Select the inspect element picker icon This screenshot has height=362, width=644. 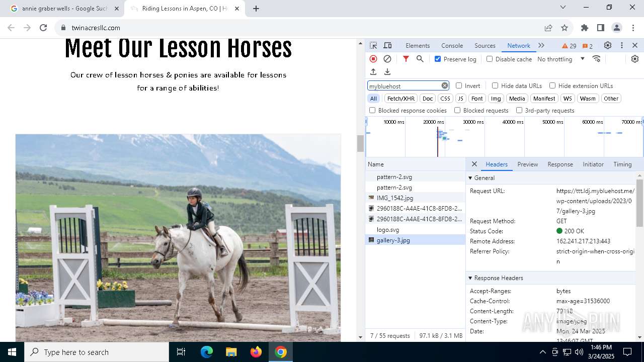pyautogui.click(x=373, y=45)
